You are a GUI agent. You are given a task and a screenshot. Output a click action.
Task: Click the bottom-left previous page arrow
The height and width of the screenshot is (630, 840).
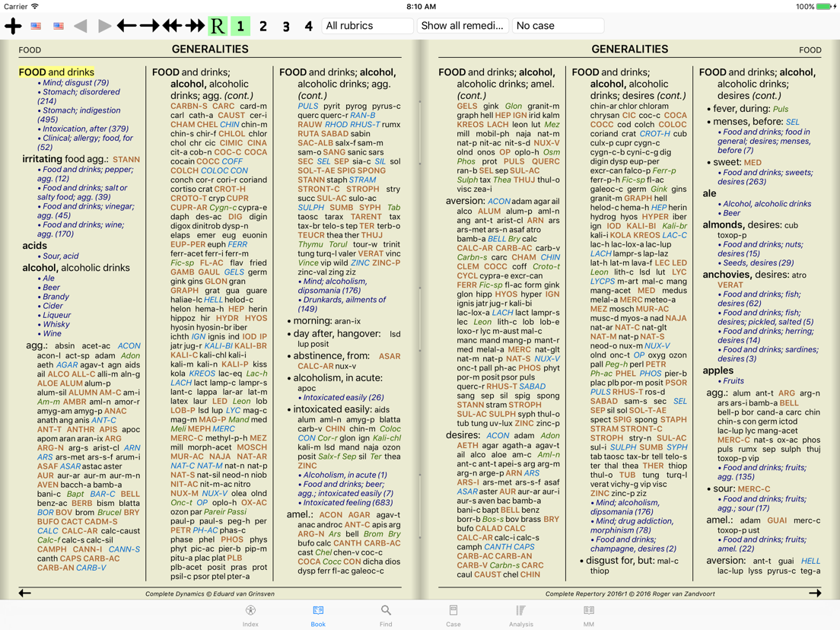pyautogui.click(x=25, y=593)
